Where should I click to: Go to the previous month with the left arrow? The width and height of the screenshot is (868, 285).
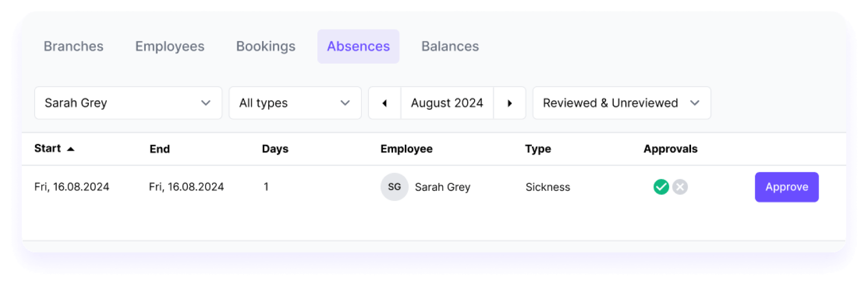[384, 103]
